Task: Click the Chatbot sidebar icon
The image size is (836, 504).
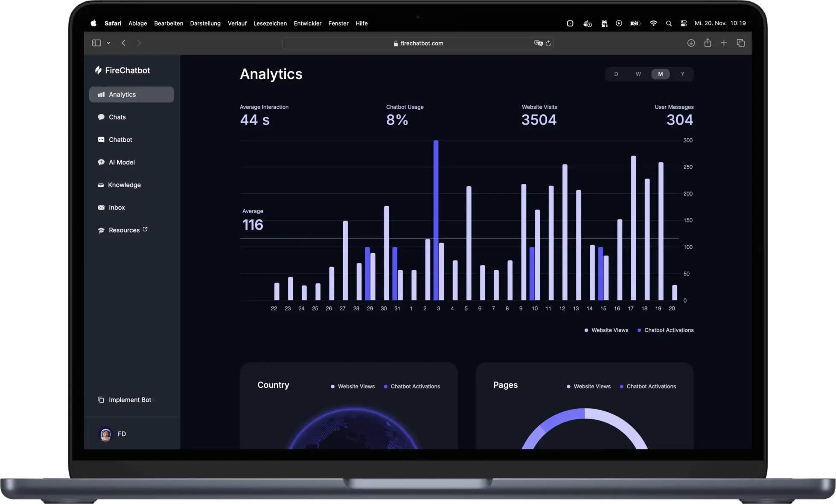Action: [x=101, y=140]
